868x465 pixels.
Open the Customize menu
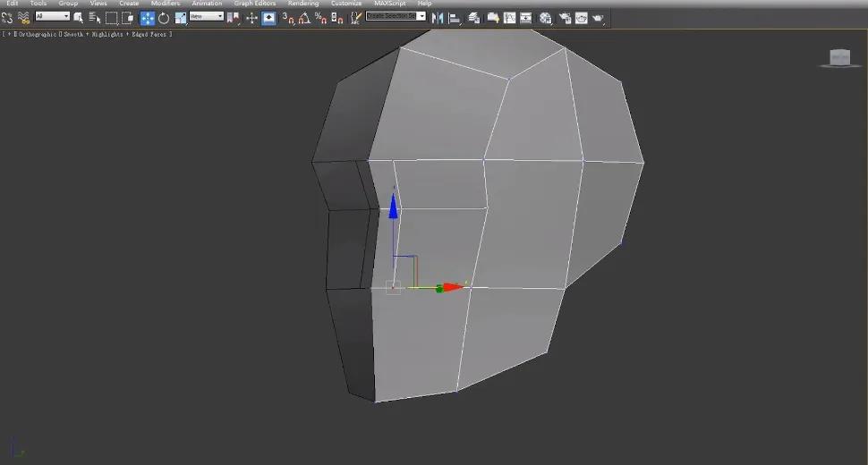click(x=346, y=4)
